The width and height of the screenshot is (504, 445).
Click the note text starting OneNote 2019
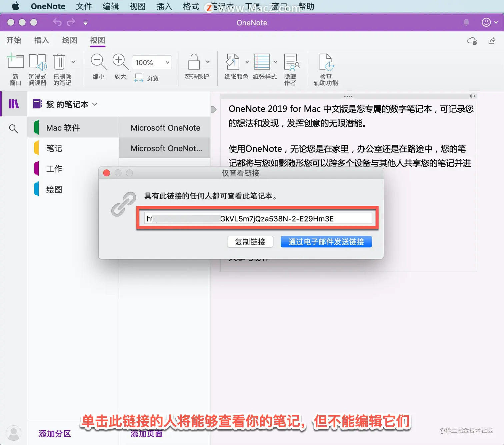click(x=351, y=116)
